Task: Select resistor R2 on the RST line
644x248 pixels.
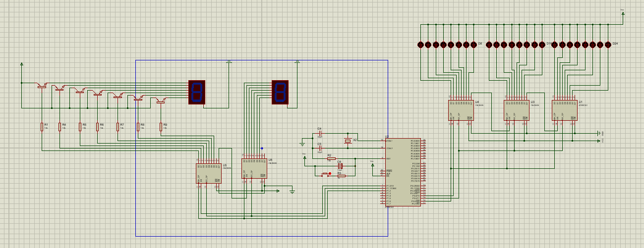Action: 331,158
